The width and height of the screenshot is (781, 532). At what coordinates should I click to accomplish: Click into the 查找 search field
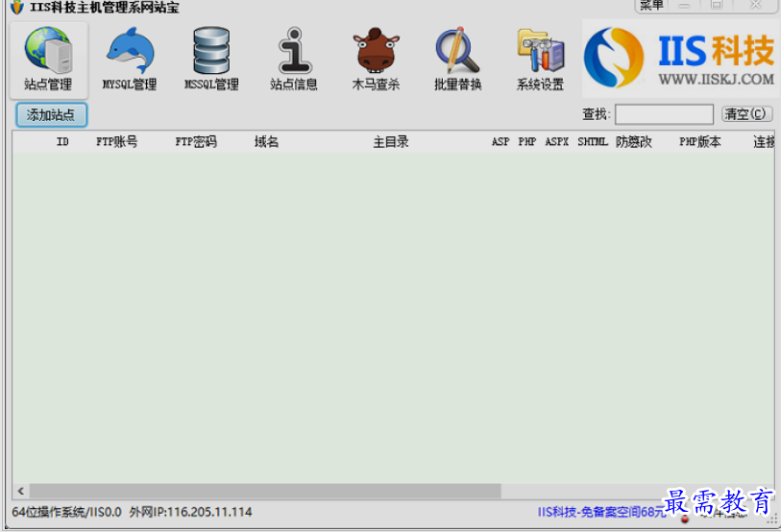point(664,114)
